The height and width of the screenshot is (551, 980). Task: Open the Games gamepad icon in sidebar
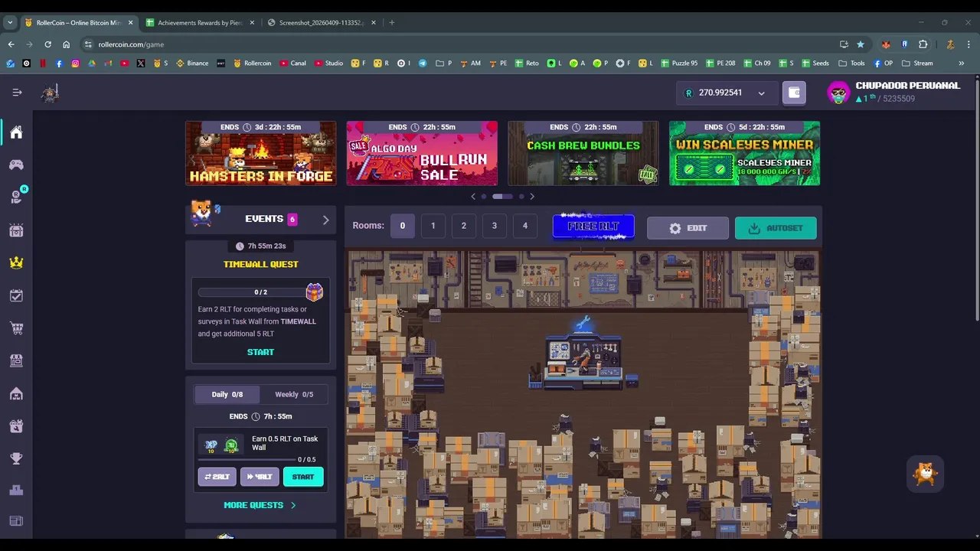tap(16, 165)
